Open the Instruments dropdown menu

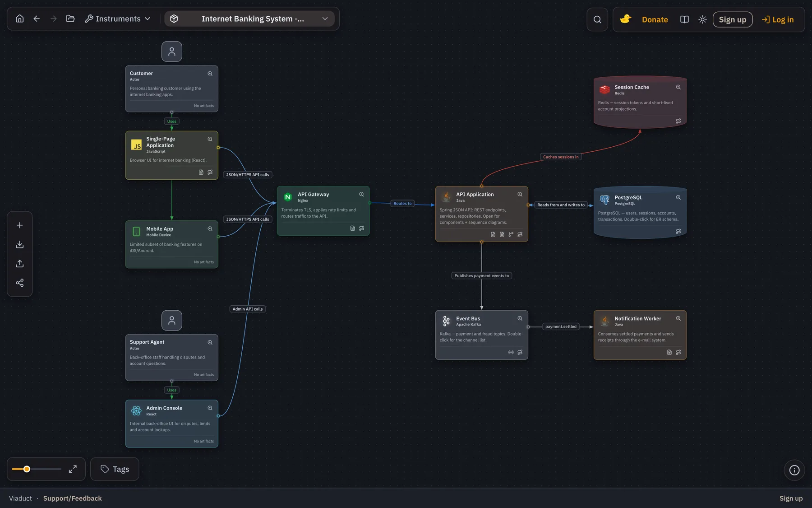[x=118, y=19]
